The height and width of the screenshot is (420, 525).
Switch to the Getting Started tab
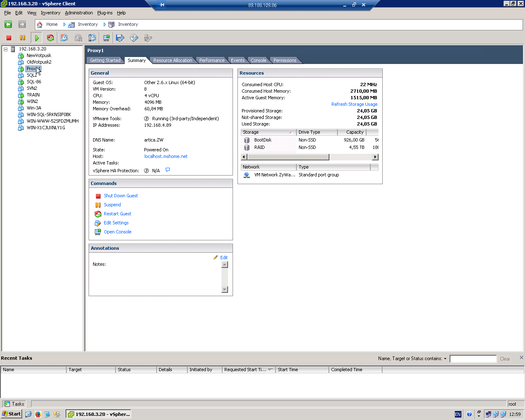(x=105, y=60)
